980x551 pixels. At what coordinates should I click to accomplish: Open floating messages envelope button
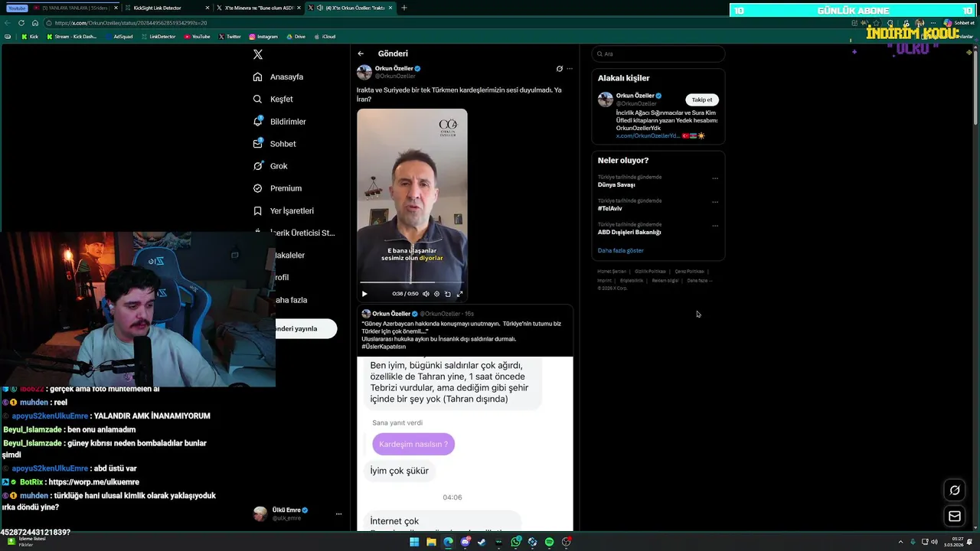[955, 517]
